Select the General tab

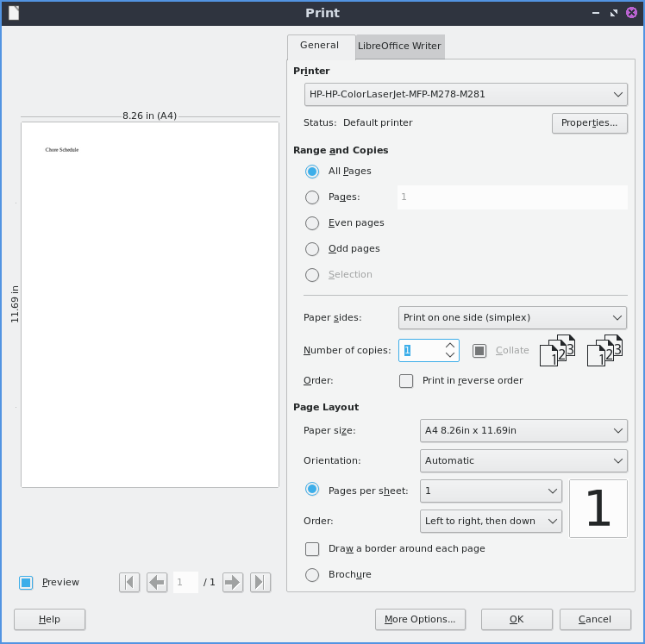[x=319, y=46]
